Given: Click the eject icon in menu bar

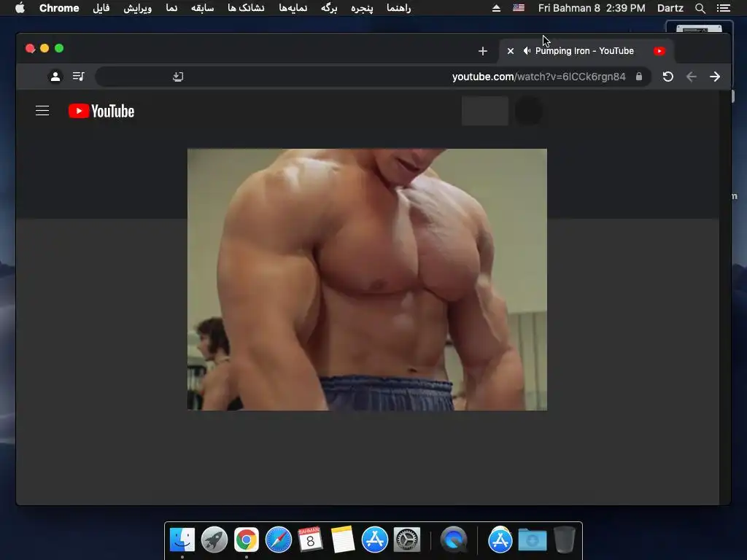Looking at the screenshot, I should point(496,8).
